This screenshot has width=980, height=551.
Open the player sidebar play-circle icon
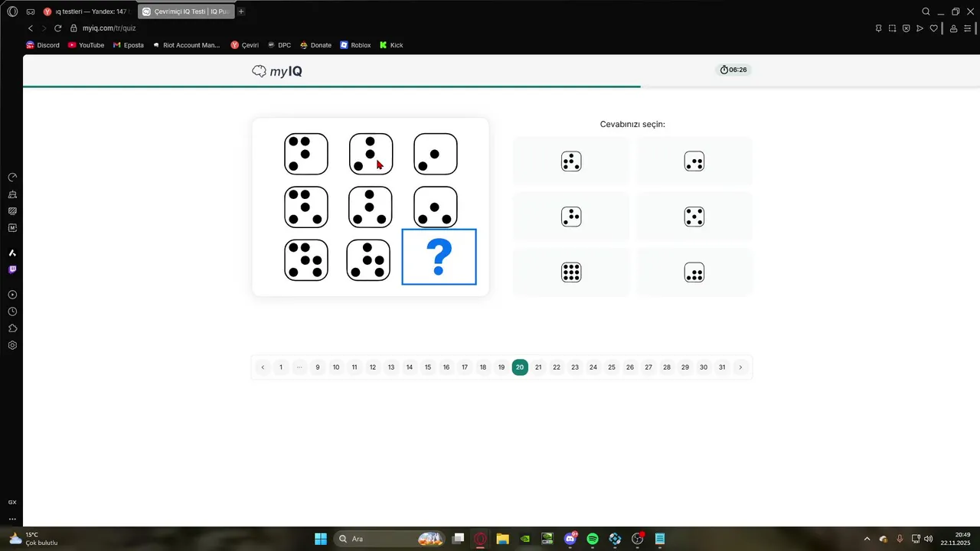point(12,295)
